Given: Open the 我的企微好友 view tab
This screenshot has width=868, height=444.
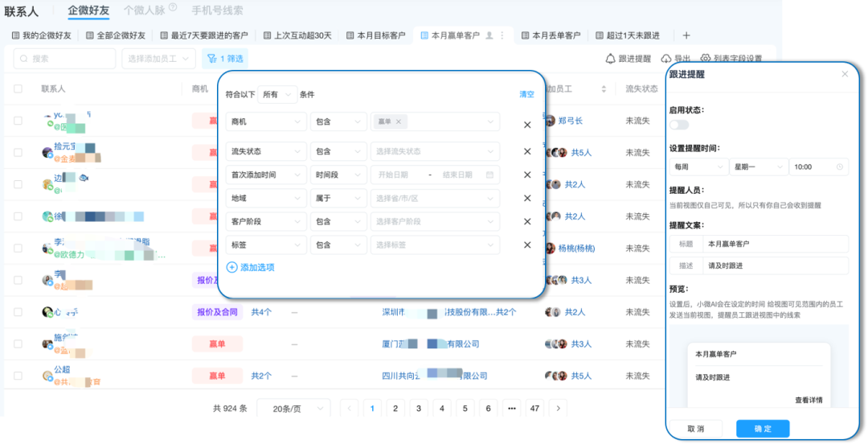Looking at the screenshot, I should (42, 35).
